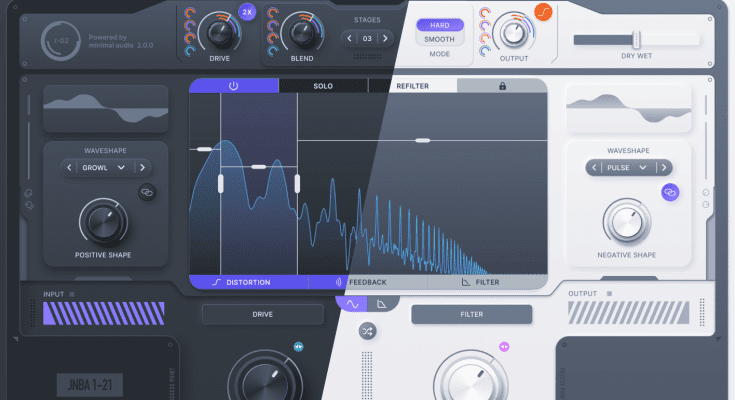Screen dimensions: 735x400
Task: Select the sine wave icon below the display
Action: pos(352,303)
